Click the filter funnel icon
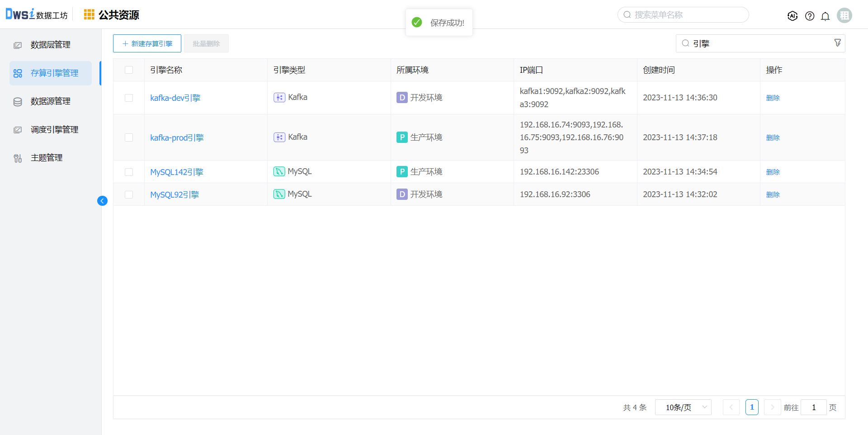Screen dimensions: 868x435 pos(837,43)
